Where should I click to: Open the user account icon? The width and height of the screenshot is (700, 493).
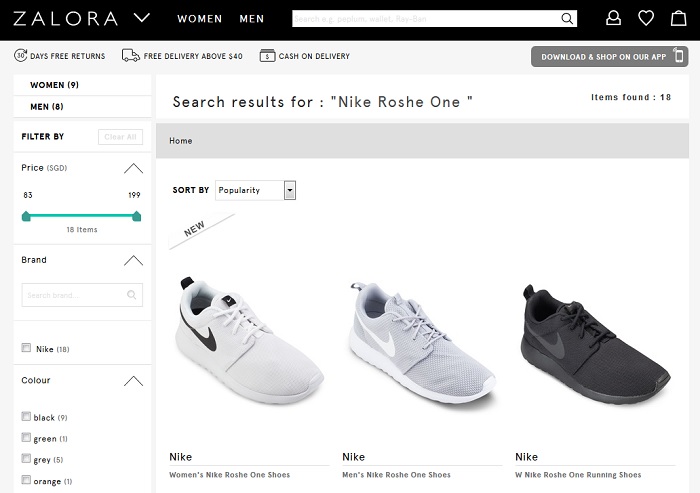pyautogui.click(x=613, y=18)
